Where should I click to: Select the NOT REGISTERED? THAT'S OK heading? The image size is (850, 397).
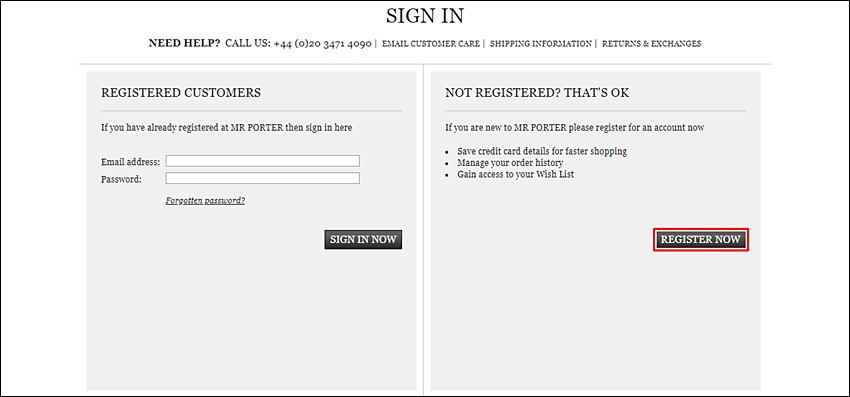point(537,93)
